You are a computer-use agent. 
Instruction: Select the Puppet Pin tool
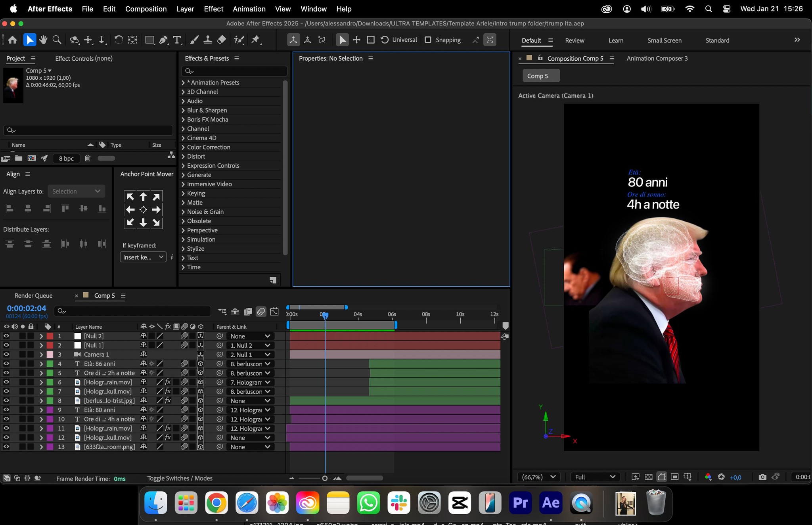(256, 40)
